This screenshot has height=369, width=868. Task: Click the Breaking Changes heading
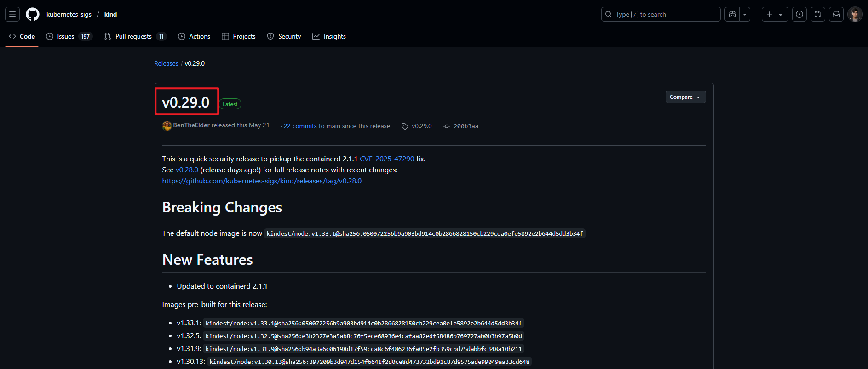tap(222, 208)
